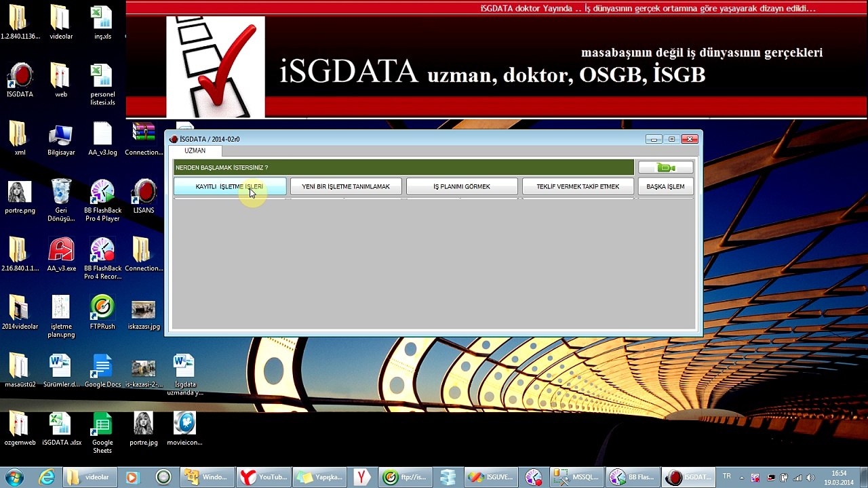This screenshot has height=488, width=868.
Task: Switch to the ISGUVE taskbar window
Action: [x=491, y=477]
